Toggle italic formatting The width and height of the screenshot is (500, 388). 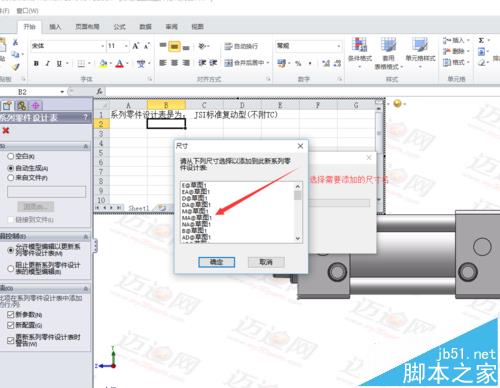pyautogui.click(x=48, y=63)
